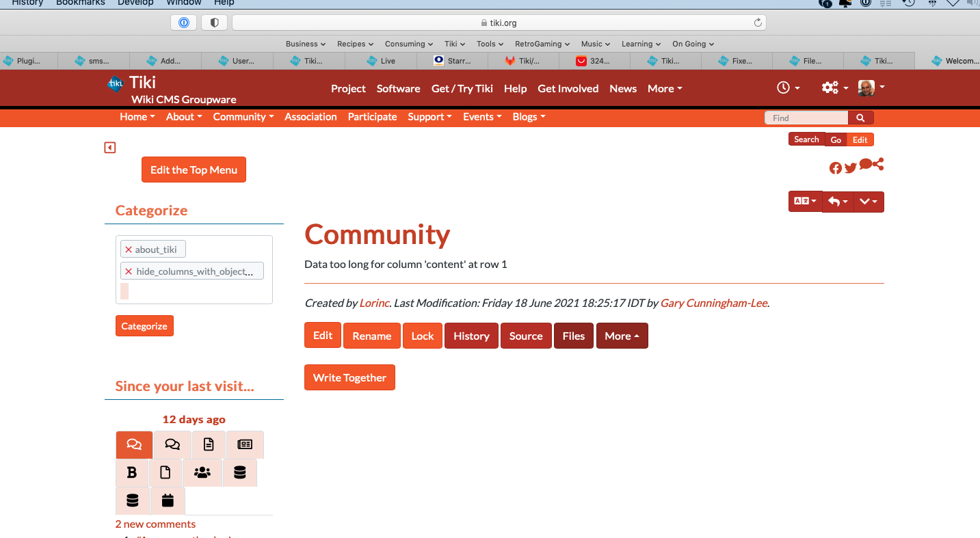Open the backlinks arrow dropdown
Image resolution: width=980 pixels, height=538 pixels.
838,202
